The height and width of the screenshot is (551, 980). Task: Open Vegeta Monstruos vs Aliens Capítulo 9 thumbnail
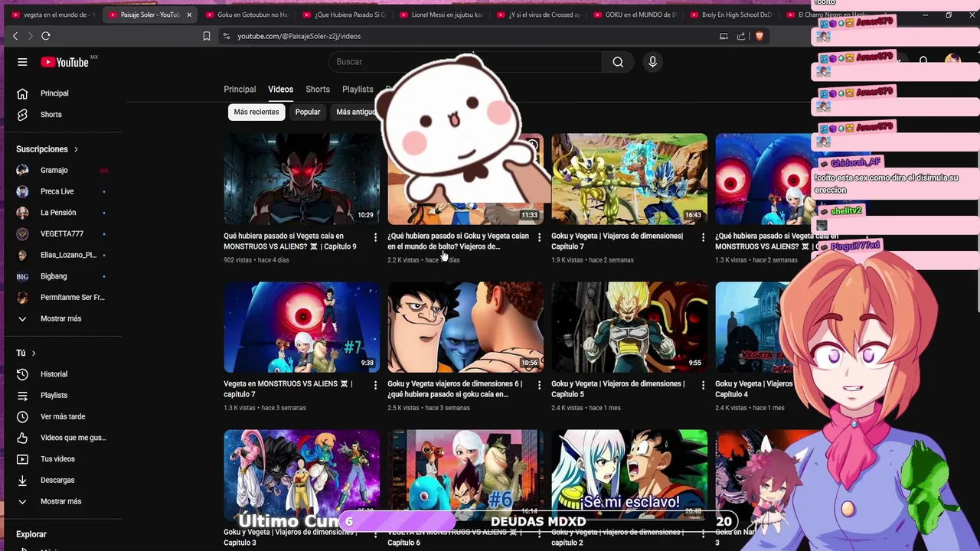coord(302,179)
